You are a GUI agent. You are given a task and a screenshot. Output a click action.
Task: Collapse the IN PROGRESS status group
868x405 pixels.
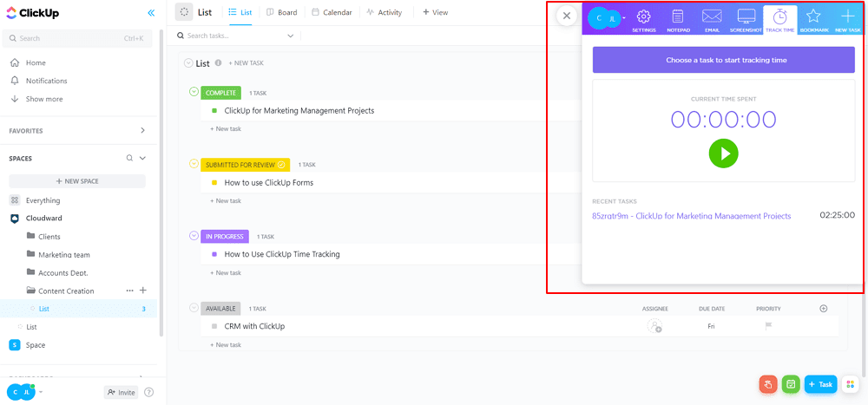point(194,236)
